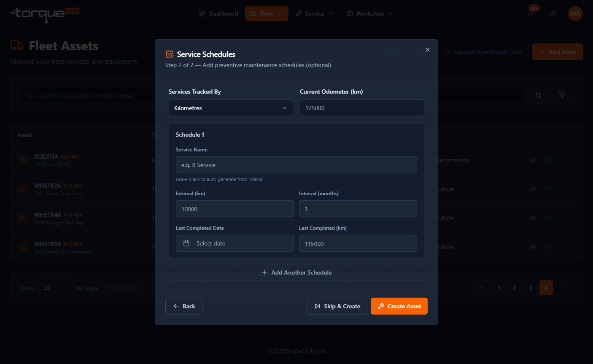Click the SCELD34 truck icon

coord(23,160)
